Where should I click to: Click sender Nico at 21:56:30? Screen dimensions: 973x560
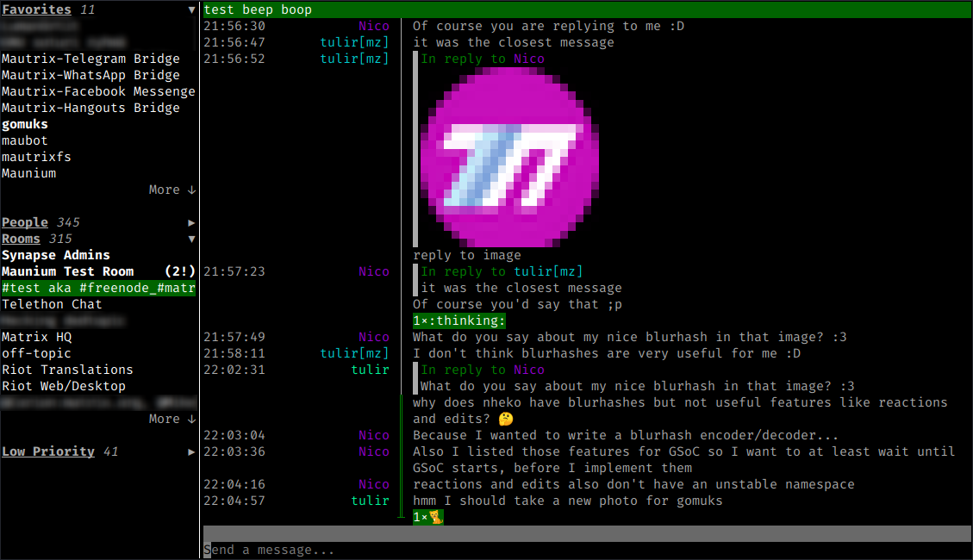point(374,26)
